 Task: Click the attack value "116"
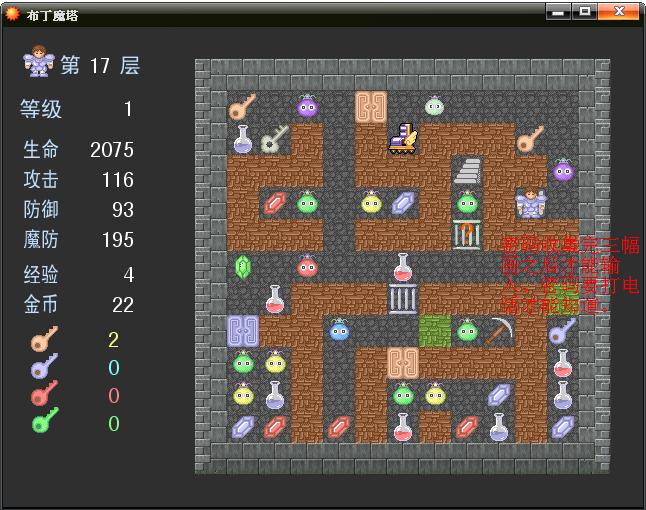click(x=118, y=180)
